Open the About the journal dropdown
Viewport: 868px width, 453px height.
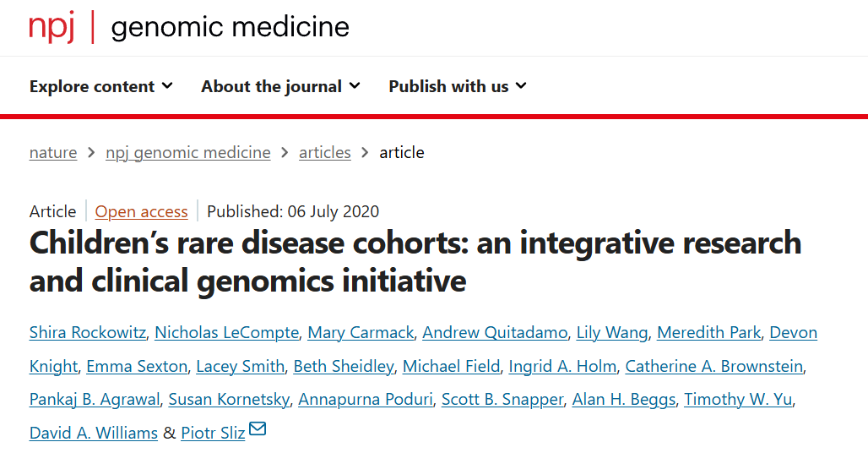pyautogui.click(x=280, y=86)
